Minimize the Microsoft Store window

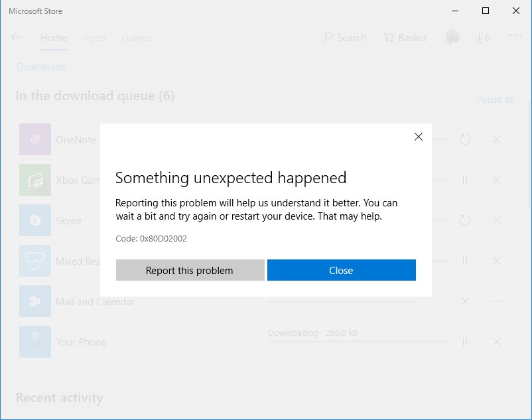(455, 11)
